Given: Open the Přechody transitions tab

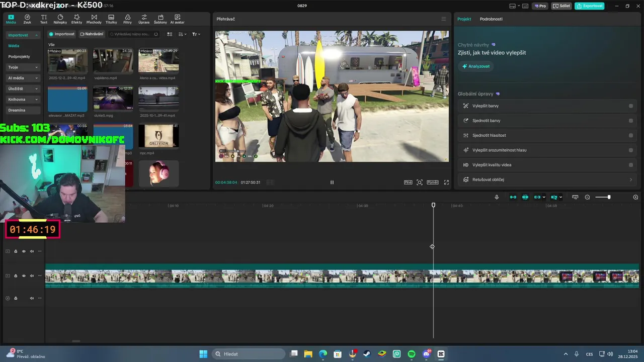Looking at the screenshot, I should click(x=94, y=19).
